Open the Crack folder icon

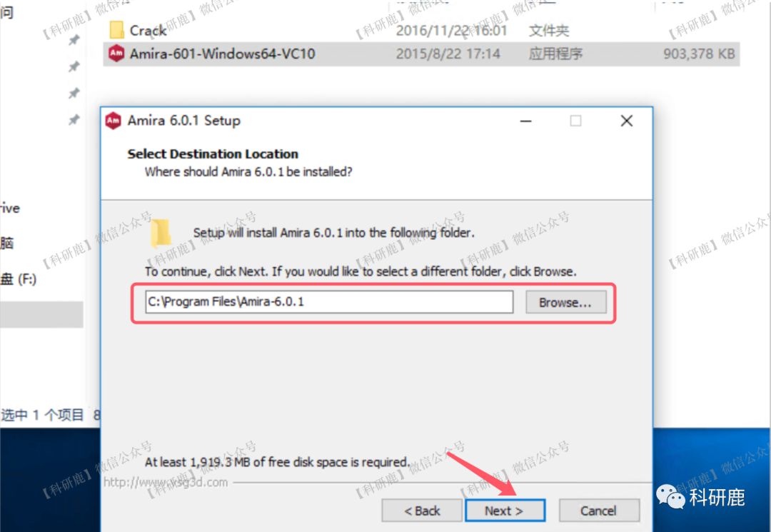tap(116, 30)
